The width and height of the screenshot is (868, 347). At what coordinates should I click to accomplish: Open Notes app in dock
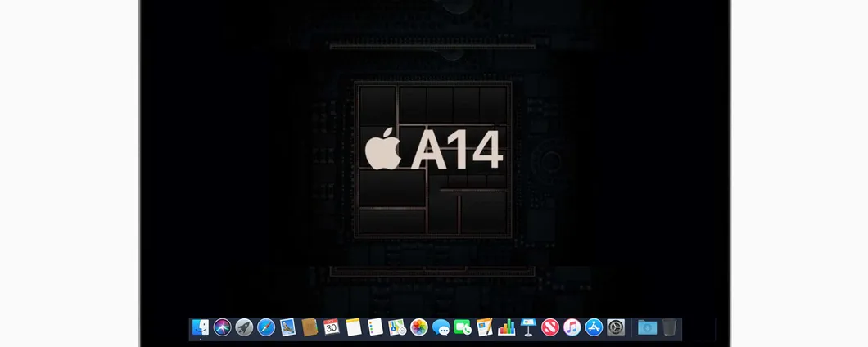353,327
